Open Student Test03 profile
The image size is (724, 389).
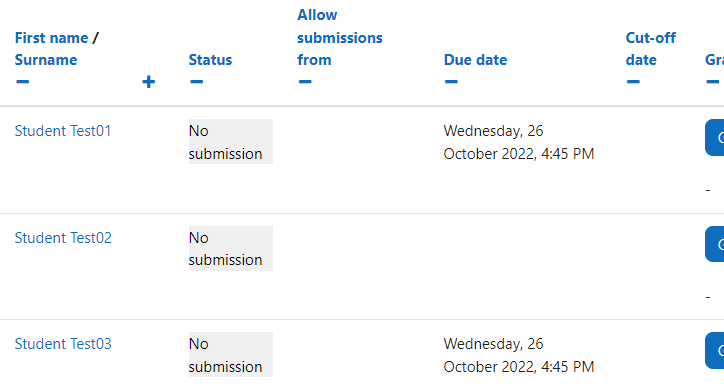click(x=63, y=344)
